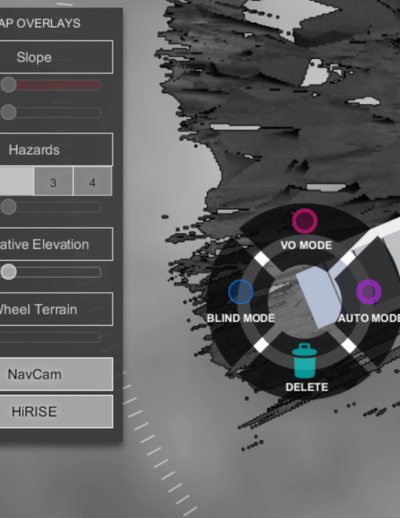
Task: Select hazard level 4 segment
Action: [x=93, y=181]
